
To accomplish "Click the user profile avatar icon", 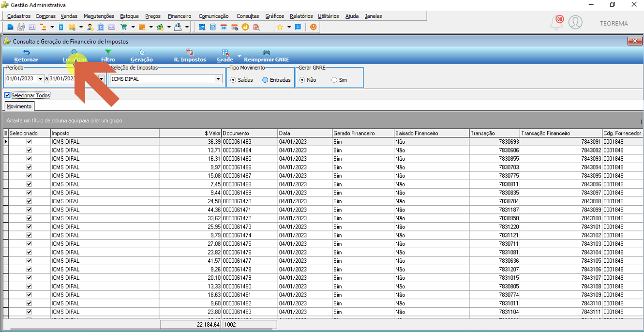I will (575, 22).
